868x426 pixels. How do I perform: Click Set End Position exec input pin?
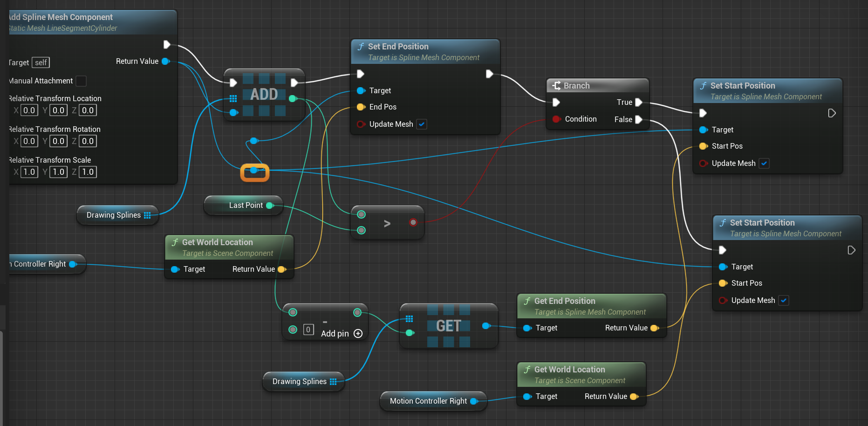point(361,74)
